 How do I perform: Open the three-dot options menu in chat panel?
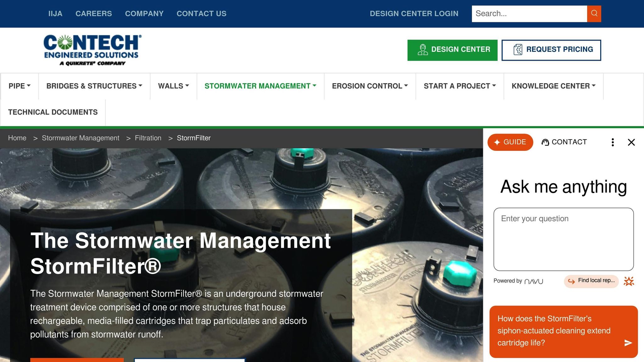click(x=613, y=142)
